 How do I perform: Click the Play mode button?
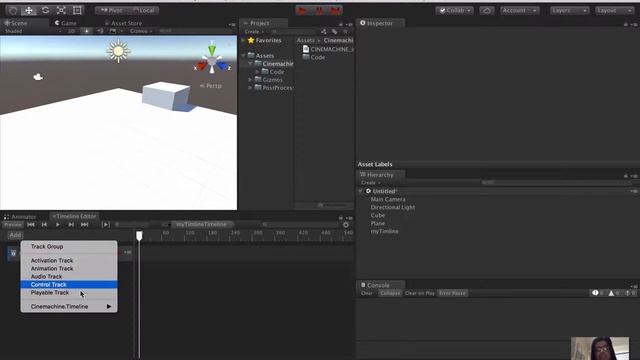coord(302,11)
